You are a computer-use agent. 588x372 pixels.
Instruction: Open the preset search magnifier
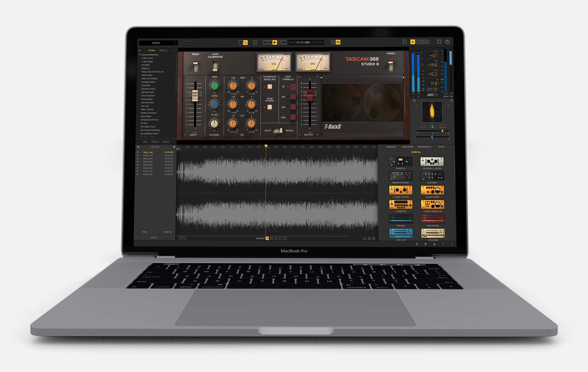[x=175, y=50]
